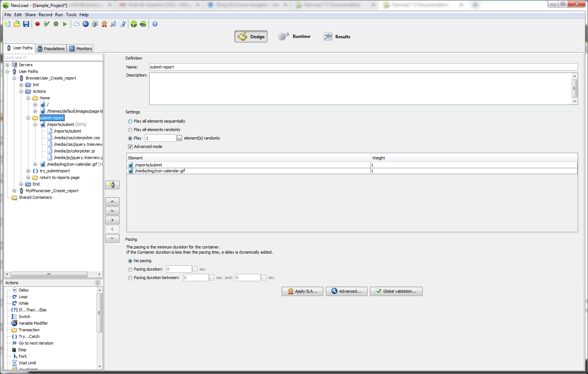Click the green Play run icon

tap(65, 24)
